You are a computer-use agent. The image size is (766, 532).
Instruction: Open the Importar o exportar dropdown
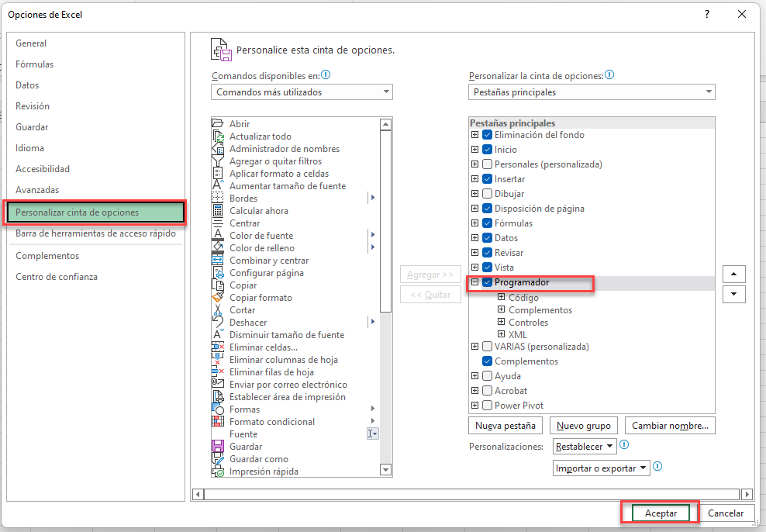coord(602,468)
